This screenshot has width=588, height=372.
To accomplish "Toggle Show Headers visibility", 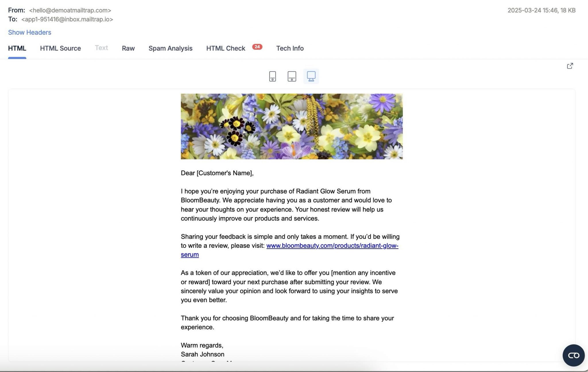I will pyautogui.click(x=29, y=32).
